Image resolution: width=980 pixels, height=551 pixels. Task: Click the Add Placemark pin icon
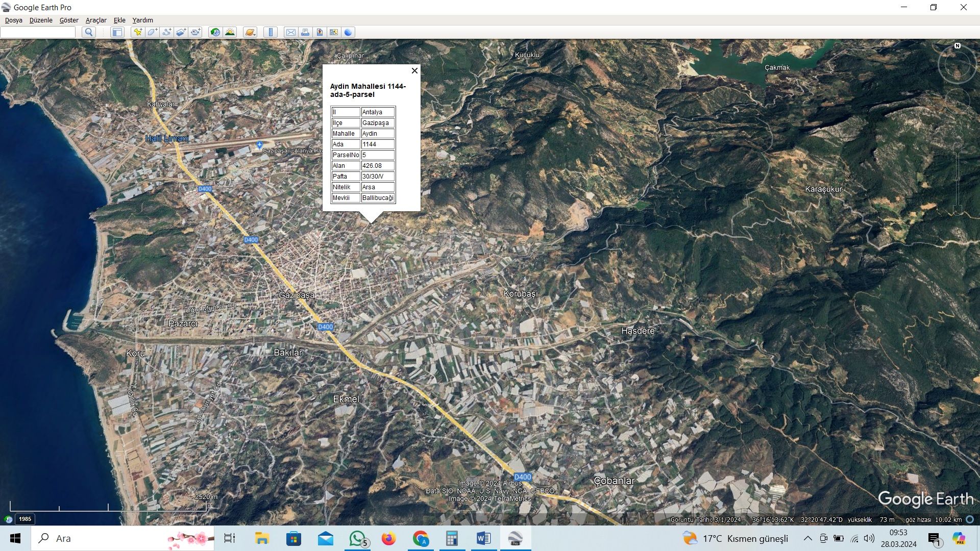pos(137,32)
